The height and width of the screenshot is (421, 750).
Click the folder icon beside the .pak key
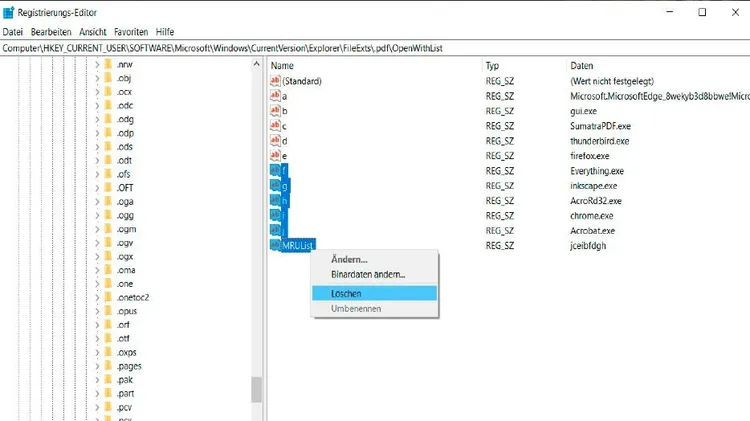click(x=109, y=380)
